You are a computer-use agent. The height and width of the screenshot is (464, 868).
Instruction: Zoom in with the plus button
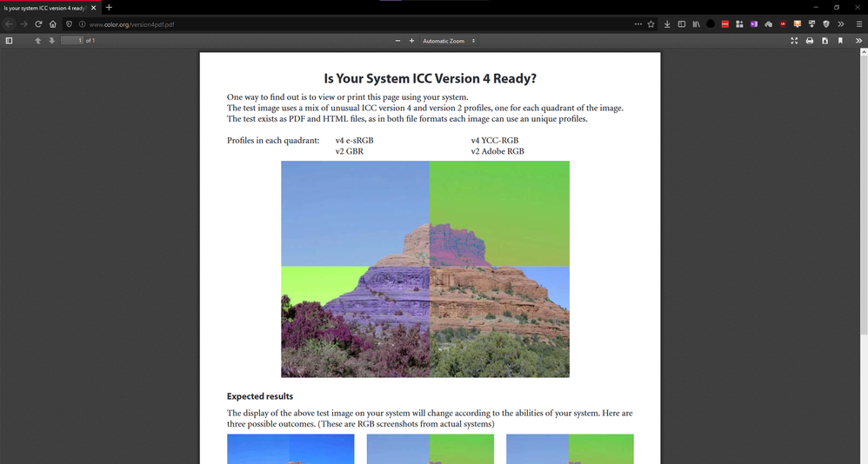pos(411,40)
